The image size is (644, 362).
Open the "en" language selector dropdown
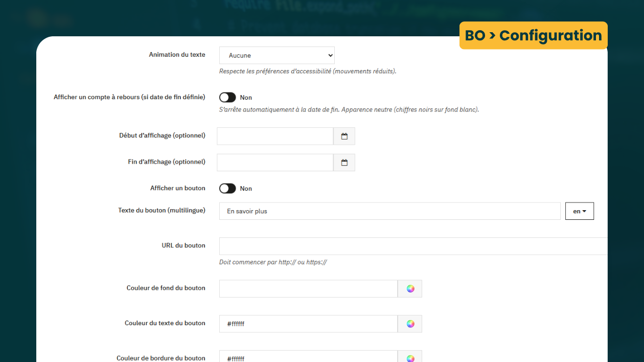579,211
